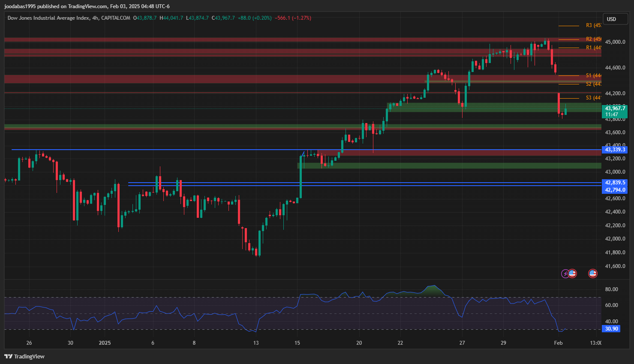This screenshot has height=364, width=634.
Task: Click the RSI value label 30.90
Action: point(611,329)
